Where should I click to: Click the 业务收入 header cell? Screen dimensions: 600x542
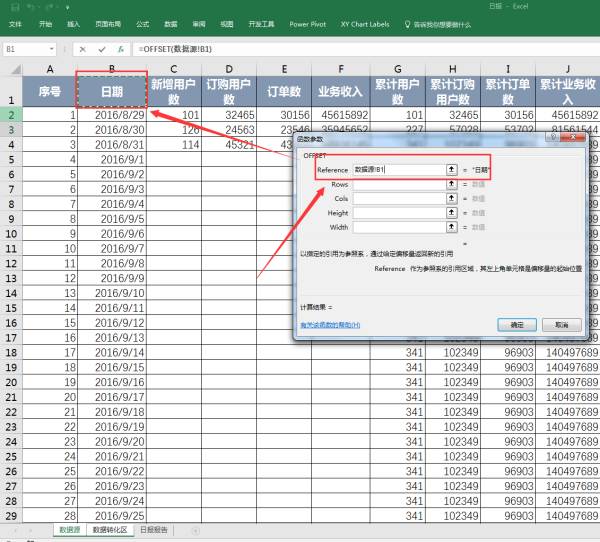pyautogui.click(x=341, y=91)
